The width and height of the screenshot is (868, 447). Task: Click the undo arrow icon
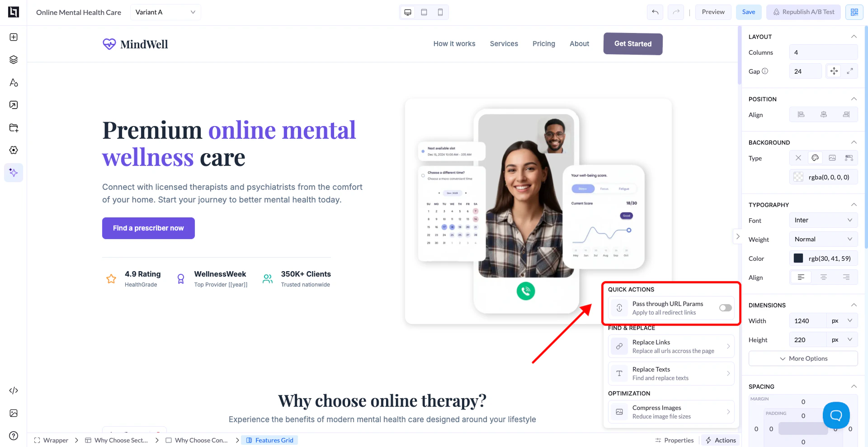tap(655, 12)
